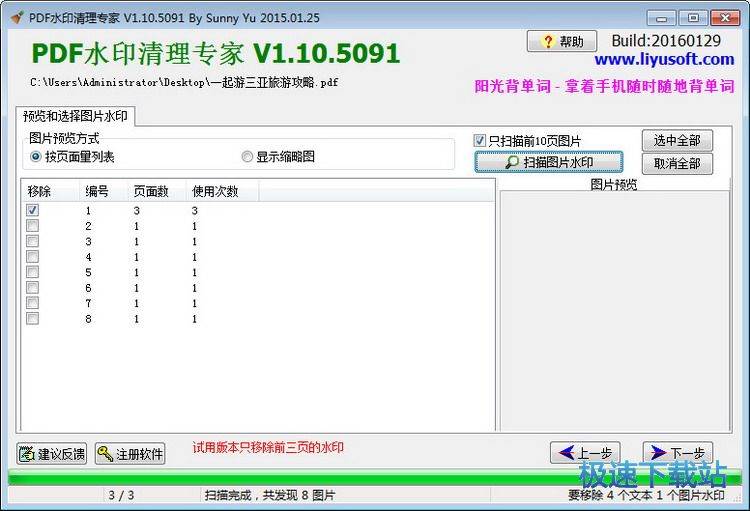Open the 预览和选择图片水印 tab
The height and width of the screenshot is (511, 750).
pos(76,116)
